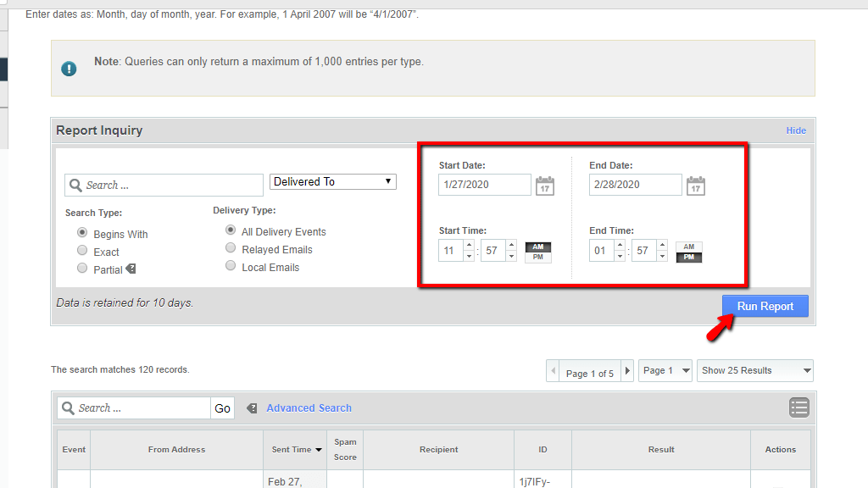Set Start Time to PM
Image resolution: width=868 pixels, height=488 pixels.
pyautogui.click(x=538, y=258)
